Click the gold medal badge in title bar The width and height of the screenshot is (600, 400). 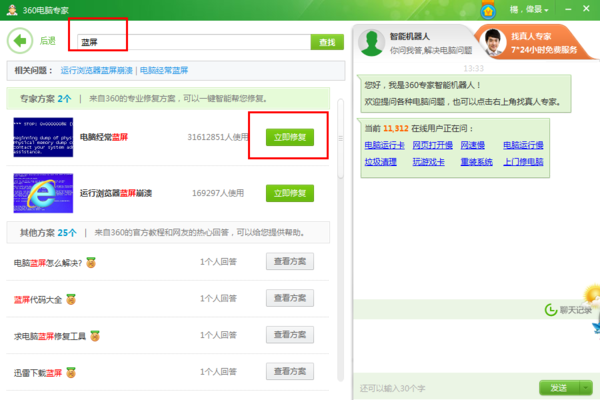tap(488, 10)
